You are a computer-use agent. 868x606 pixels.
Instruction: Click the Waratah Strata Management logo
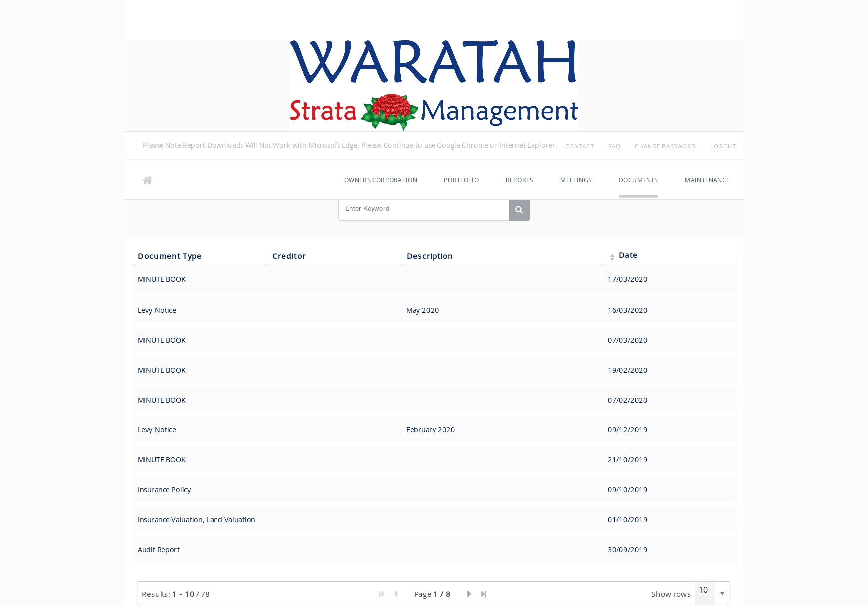pos(434,85)
